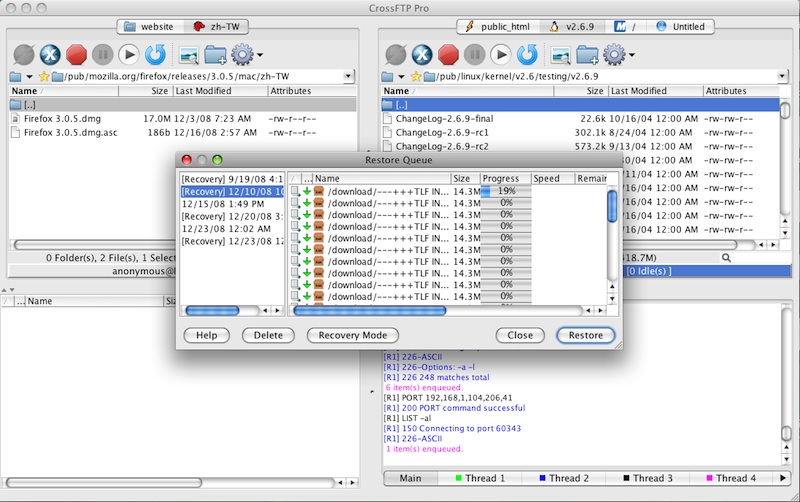Click the blue X abort icon in the right pane
Viewport: 800px width, 502px height.
(x=422, y=54)
